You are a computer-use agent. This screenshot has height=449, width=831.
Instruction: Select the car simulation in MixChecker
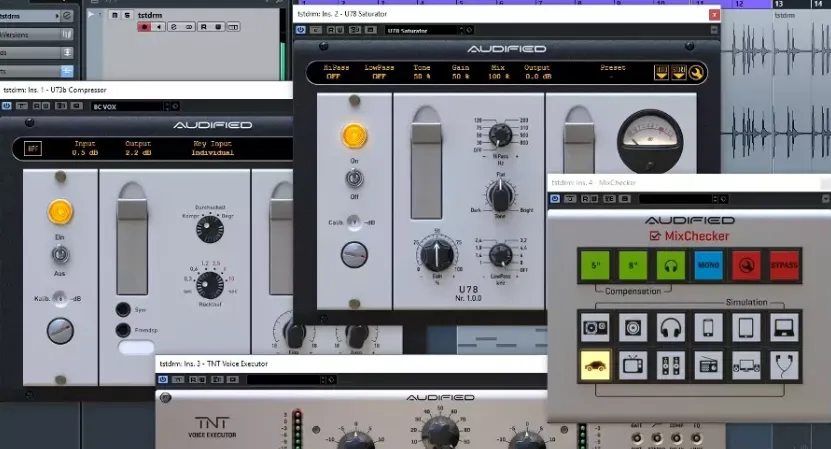[595, 365]
